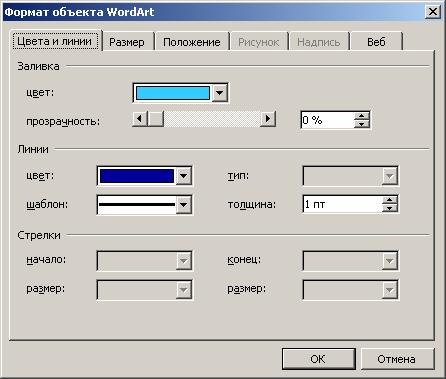Viewport: 446px width, 379px height.
Task: Click the transparency slider left arrow
Action: (140, 119)
